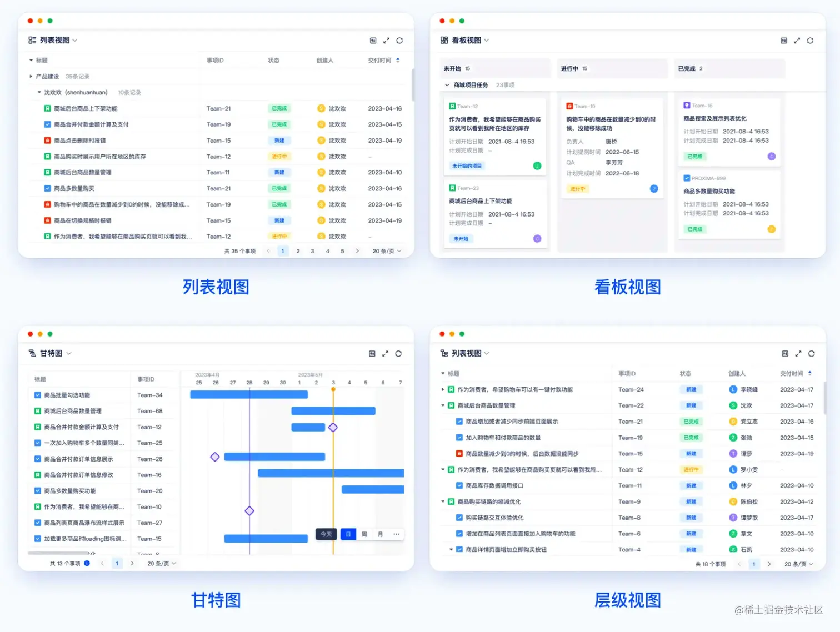The height and width of the screenshot is (632, 840).
Task: Collapse 商城项目任务 swimlane in kanban
Action: click(x=447, y=85)
